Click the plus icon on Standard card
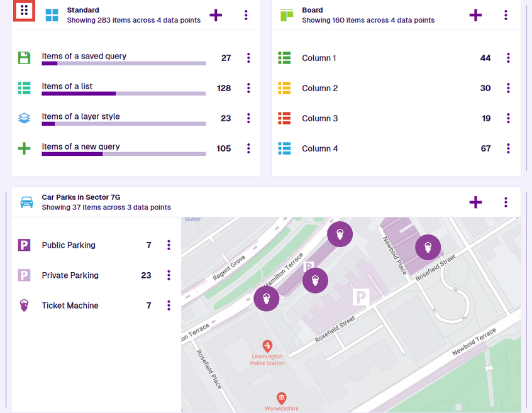 216,15
